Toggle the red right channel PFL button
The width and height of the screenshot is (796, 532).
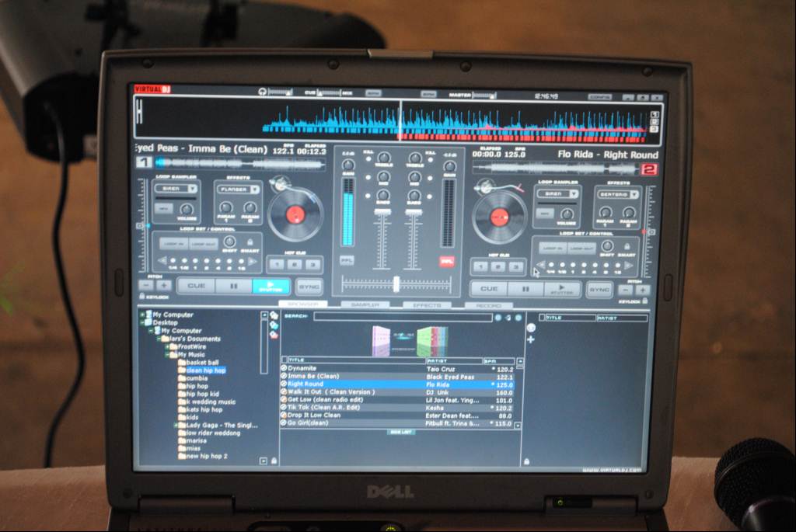(x=447, y=261)
